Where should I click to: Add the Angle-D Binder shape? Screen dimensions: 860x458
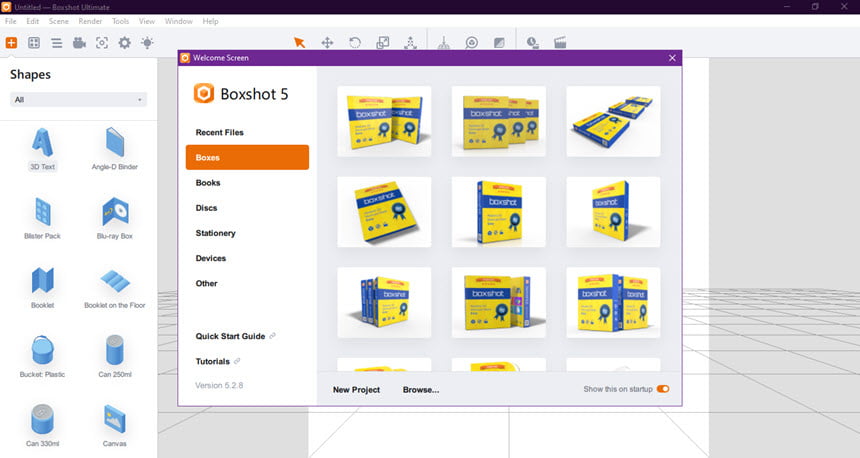(x=115, y=149)
